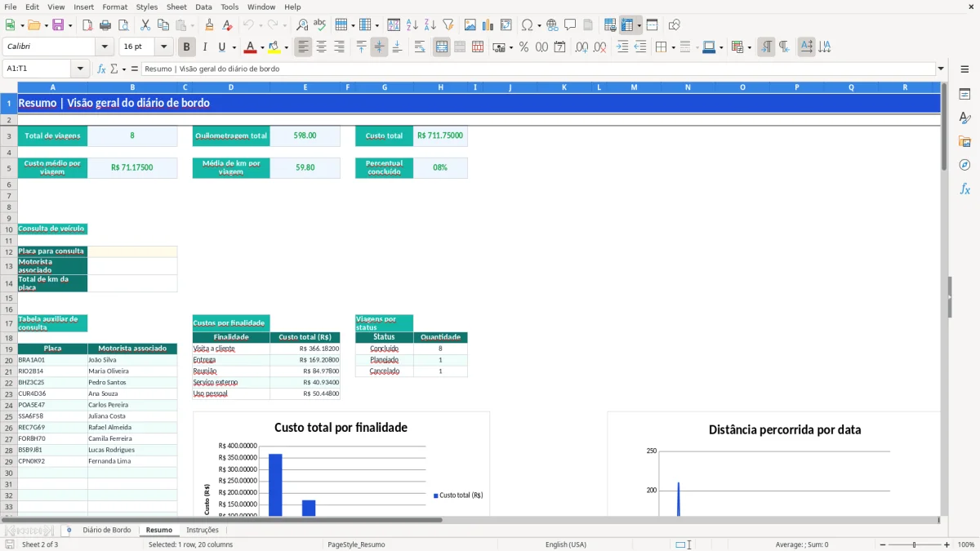This screenshot has height=551, width=980.
Task: Open the Format menu
Action: pyautogui.click(x=114, y=7)
